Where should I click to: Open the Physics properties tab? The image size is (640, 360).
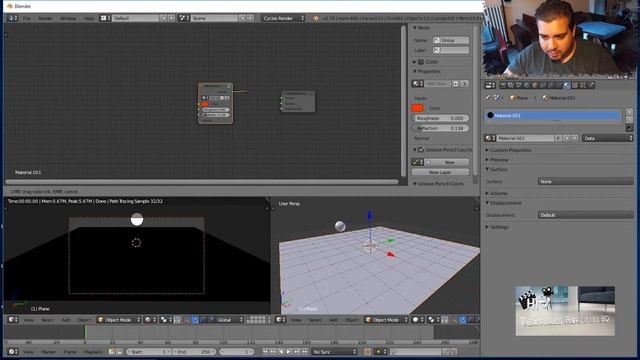(x=591, y=85)
